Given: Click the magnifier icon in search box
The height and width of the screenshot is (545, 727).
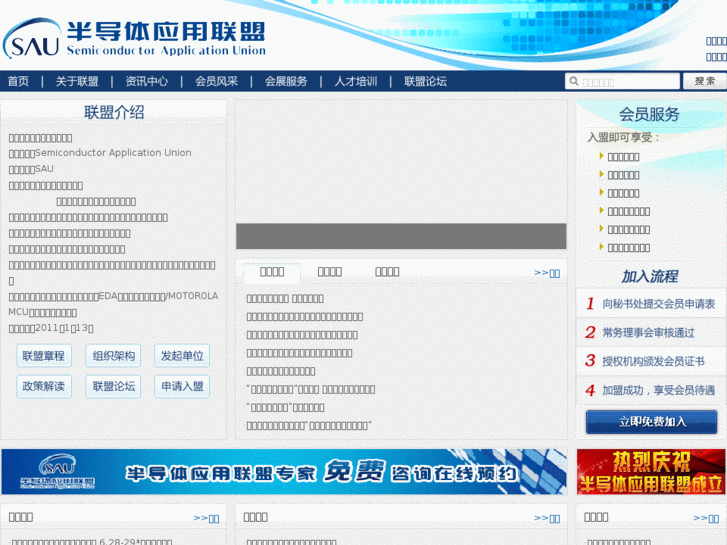Looking at the screenshot, I should [574, 81].
